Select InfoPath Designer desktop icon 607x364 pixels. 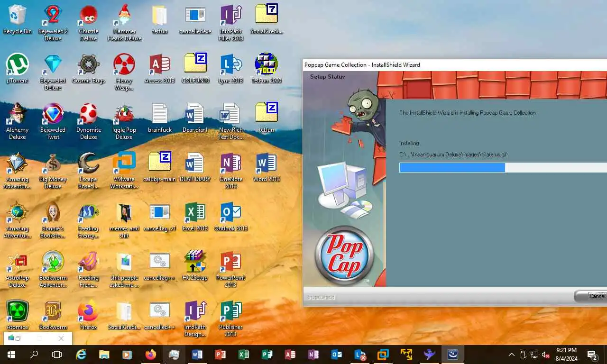tap(195, 318)
